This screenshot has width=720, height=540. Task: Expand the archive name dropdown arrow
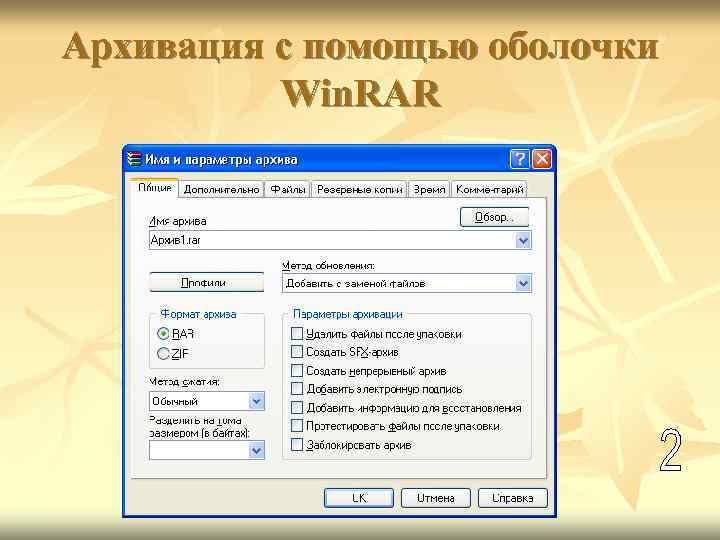(x=523, y=240)
